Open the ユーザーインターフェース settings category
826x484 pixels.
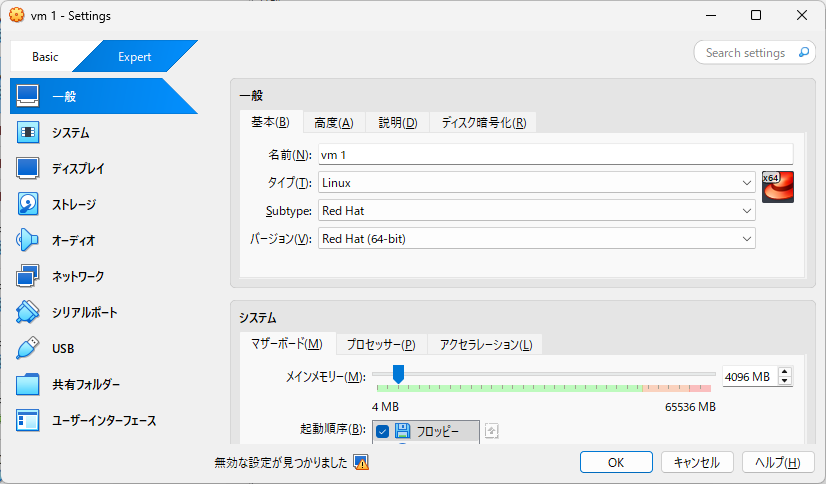pos(104,420)
